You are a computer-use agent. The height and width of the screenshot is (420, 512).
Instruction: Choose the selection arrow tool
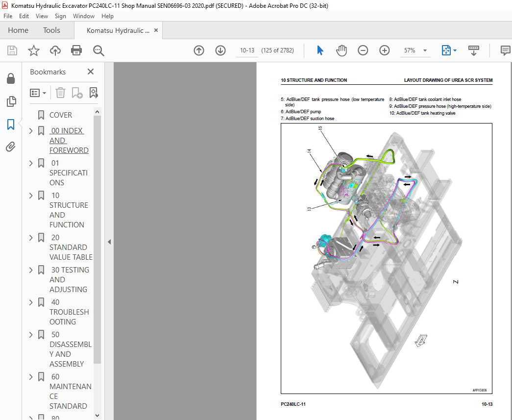click(x=320, y=50)
